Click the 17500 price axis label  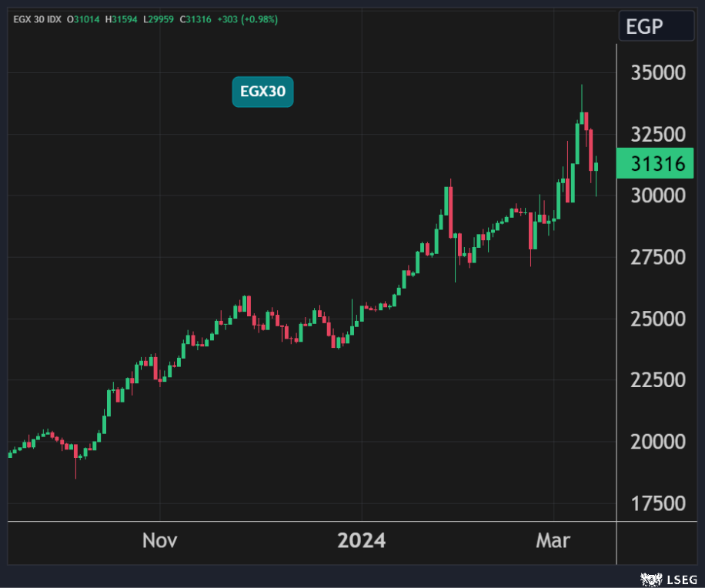point(658,503)
